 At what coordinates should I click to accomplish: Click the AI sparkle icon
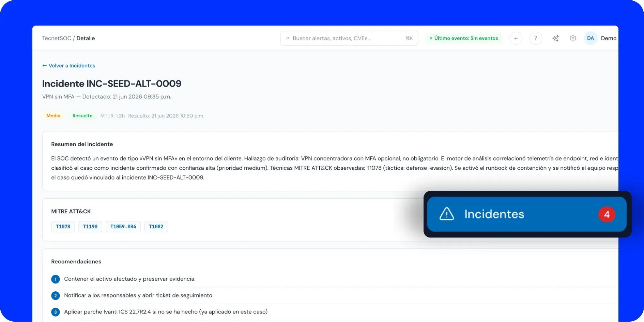click(555, 39)
